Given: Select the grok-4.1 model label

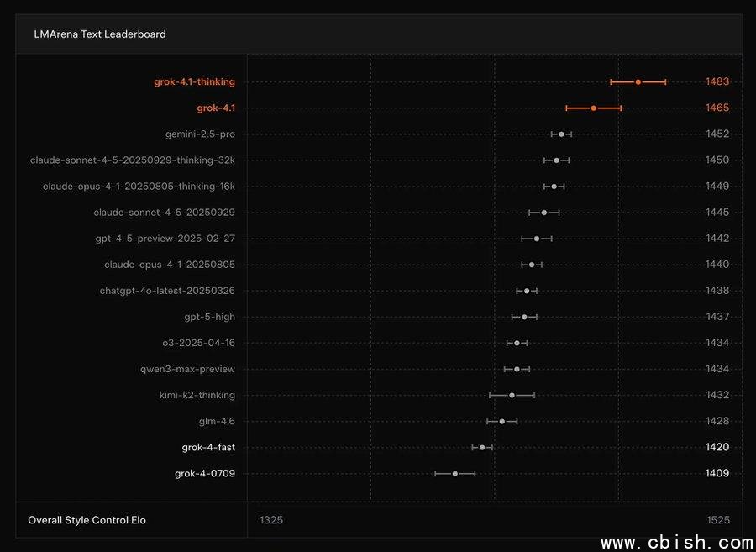Looking at the screenshot, I should click(216, 108).
